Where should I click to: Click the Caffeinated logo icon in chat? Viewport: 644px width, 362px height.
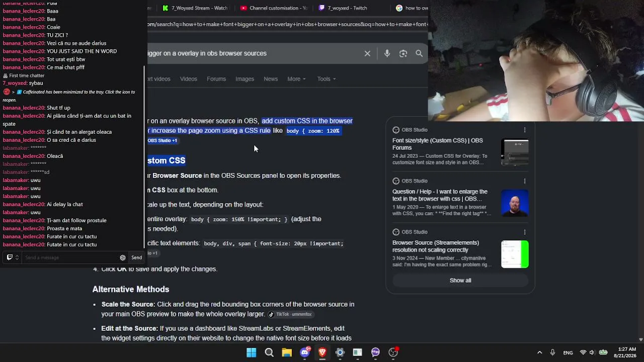point(7,92)
